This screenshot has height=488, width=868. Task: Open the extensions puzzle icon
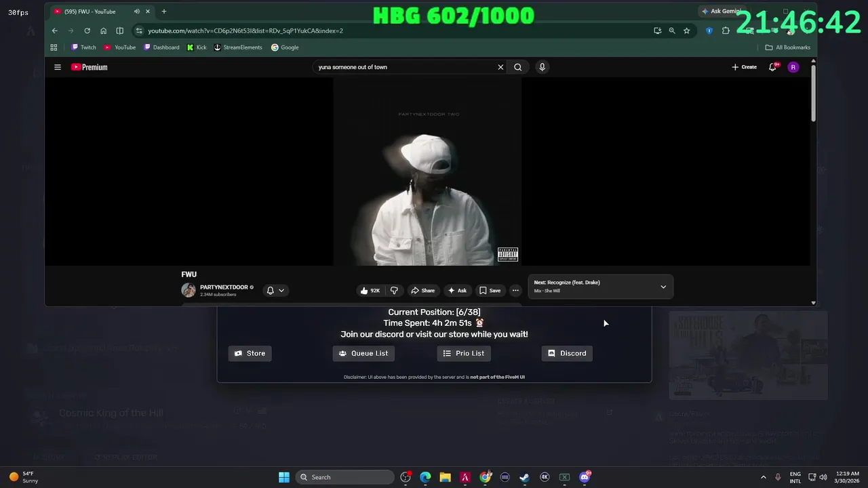(726, 30)
